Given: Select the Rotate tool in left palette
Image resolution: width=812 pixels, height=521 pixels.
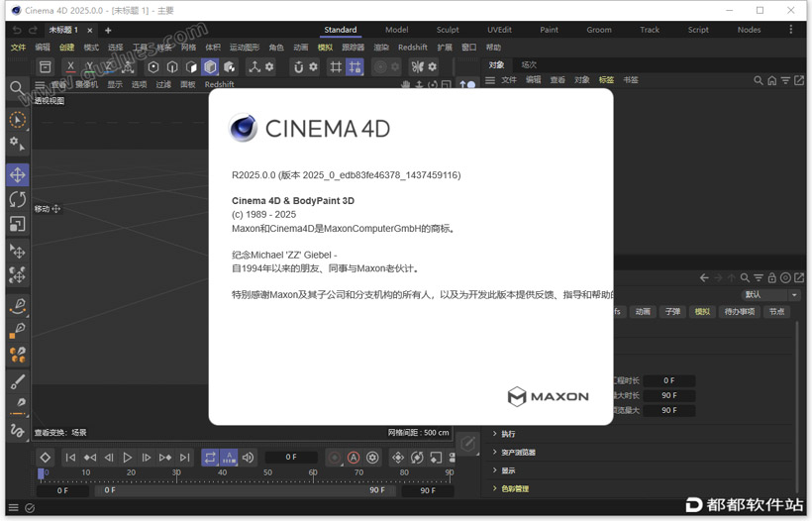Looking at the screenshot, I should [x=18, y=199].
